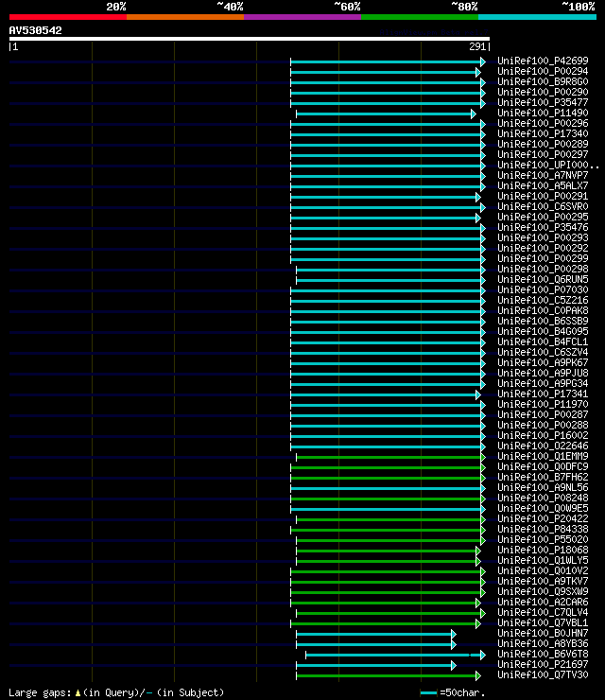This screenshot has height=700, width=605.
Task: Click the red 20% legend segment
Action: (x=68, y=17)
